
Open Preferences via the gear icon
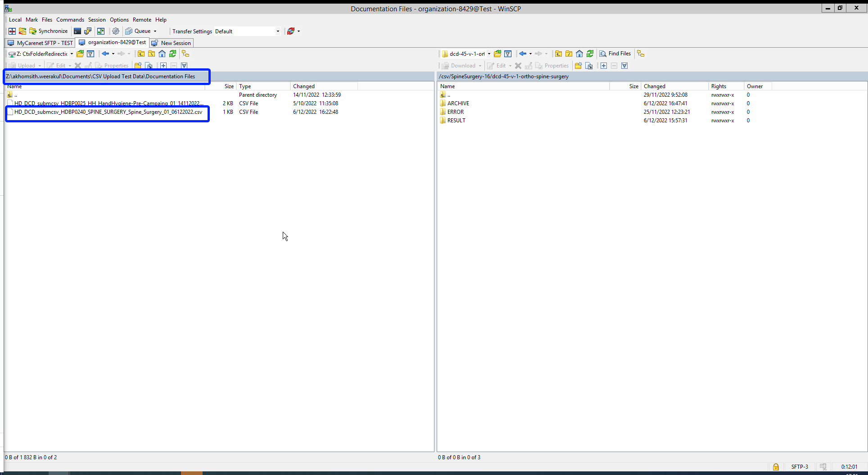pyautogui.click(x=116, y=31)
